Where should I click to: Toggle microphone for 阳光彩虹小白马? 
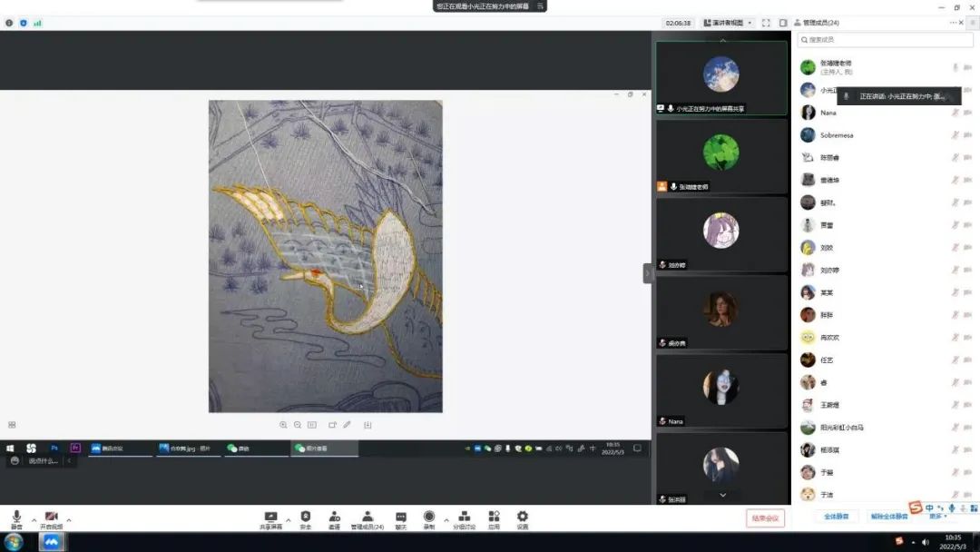(x=955, y=428)
